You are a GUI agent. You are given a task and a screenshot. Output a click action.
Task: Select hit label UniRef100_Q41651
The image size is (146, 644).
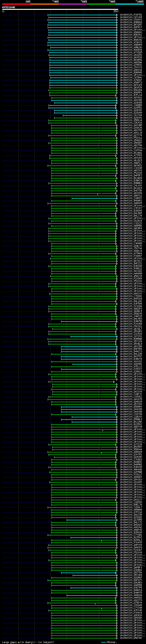click(x=131, y=55)
